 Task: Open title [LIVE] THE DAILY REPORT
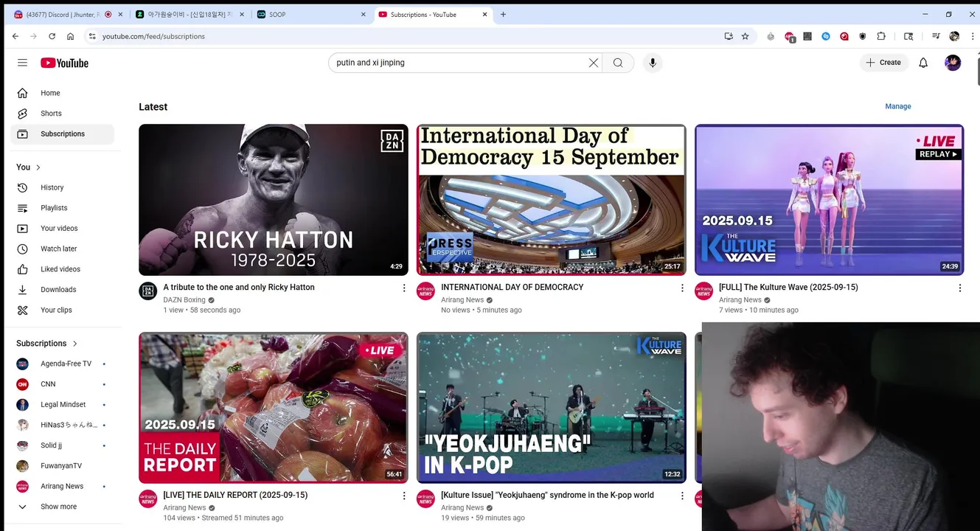point(235,496)
